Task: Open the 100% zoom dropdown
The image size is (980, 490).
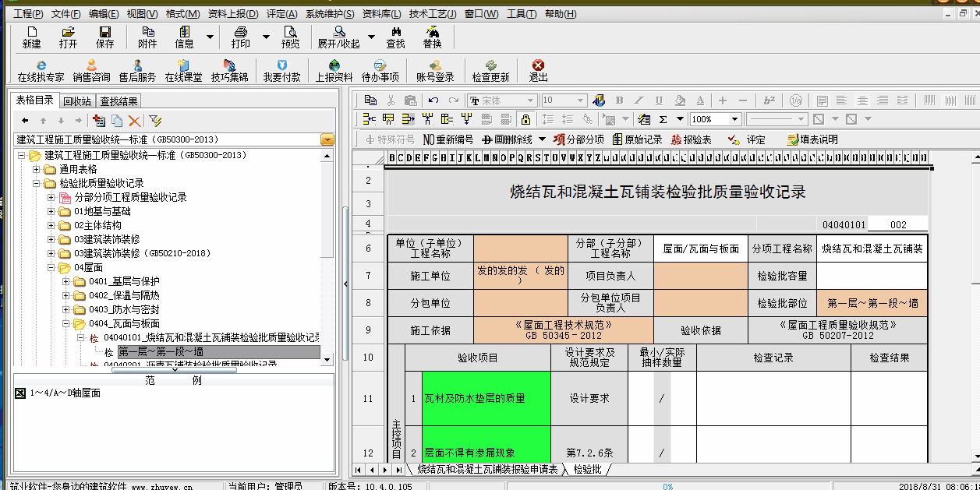Action: tap(734, 119)
